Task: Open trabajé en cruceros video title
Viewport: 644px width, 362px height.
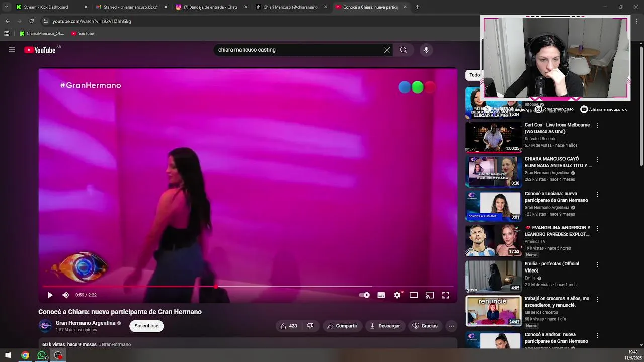Action: pos(556,302)
